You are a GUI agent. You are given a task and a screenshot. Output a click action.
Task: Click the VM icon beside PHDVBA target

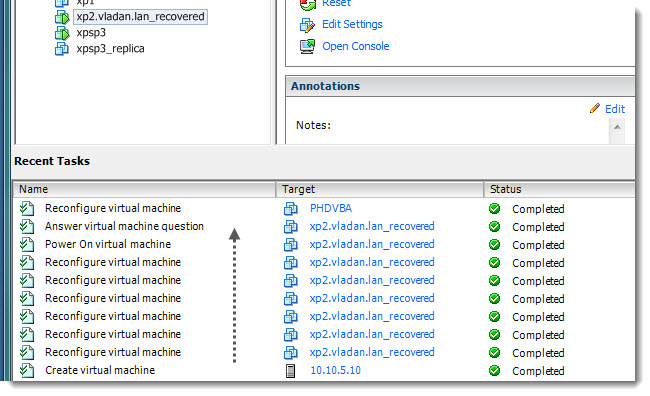(x=291, y=209)
